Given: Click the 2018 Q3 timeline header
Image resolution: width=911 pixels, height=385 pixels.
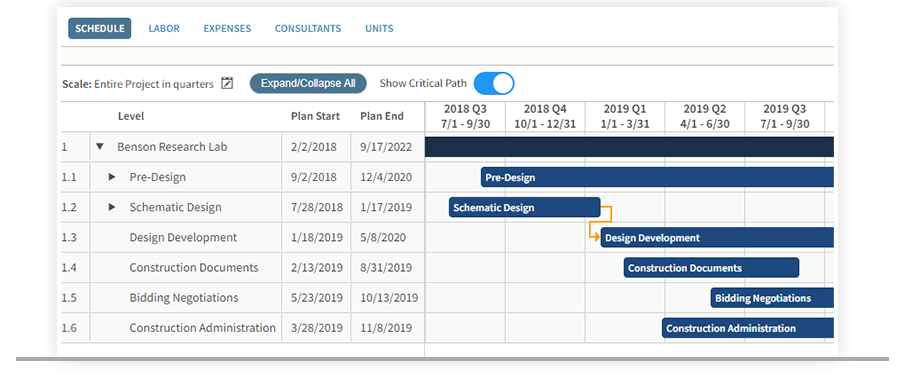Looking at the screenshot, I should [x=465, y=117].
